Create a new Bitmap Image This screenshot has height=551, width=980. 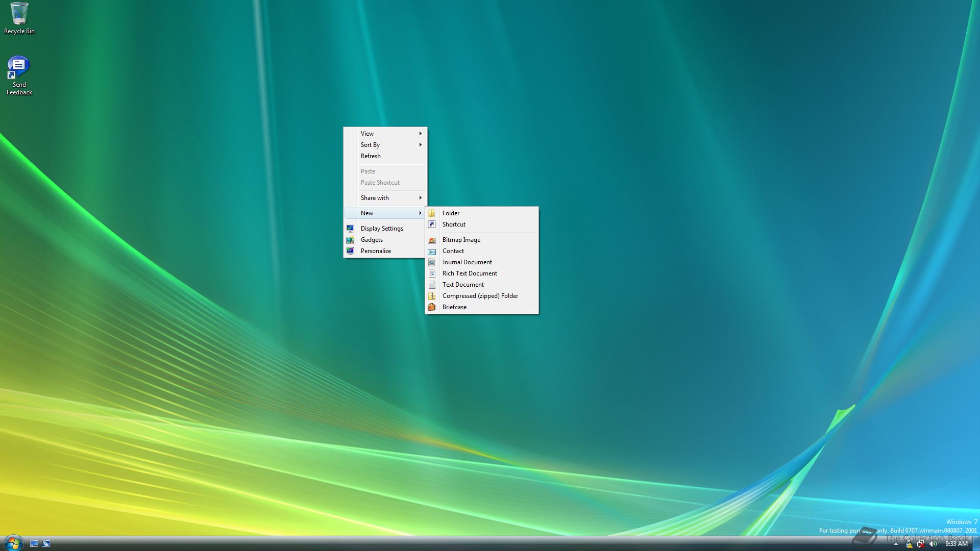(x=482, y=240)
